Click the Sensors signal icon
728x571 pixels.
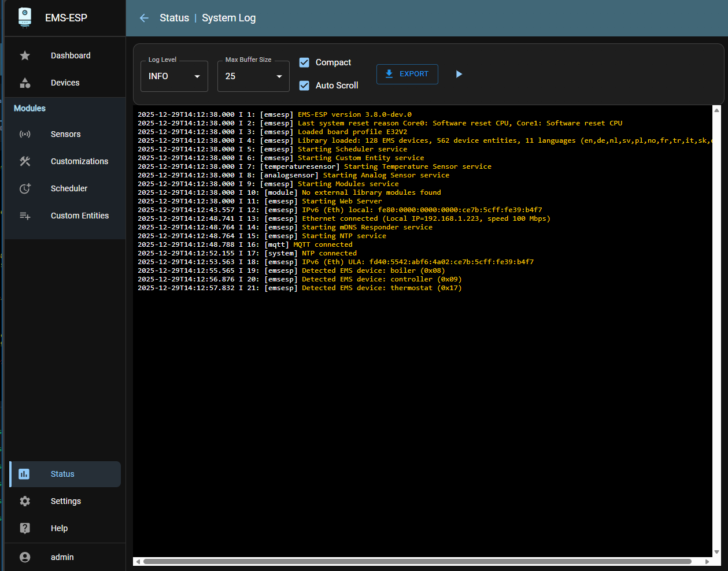[25, 134]
